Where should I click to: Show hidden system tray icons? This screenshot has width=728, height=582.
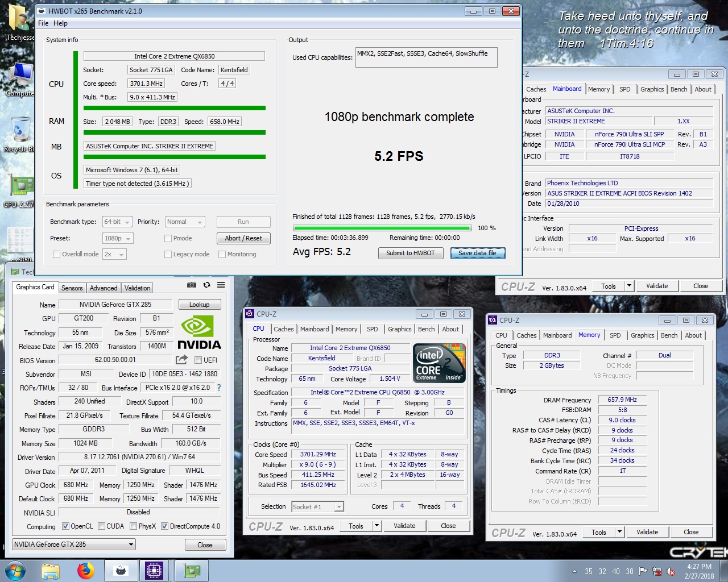pyautogui.click(x=574, y=571)
